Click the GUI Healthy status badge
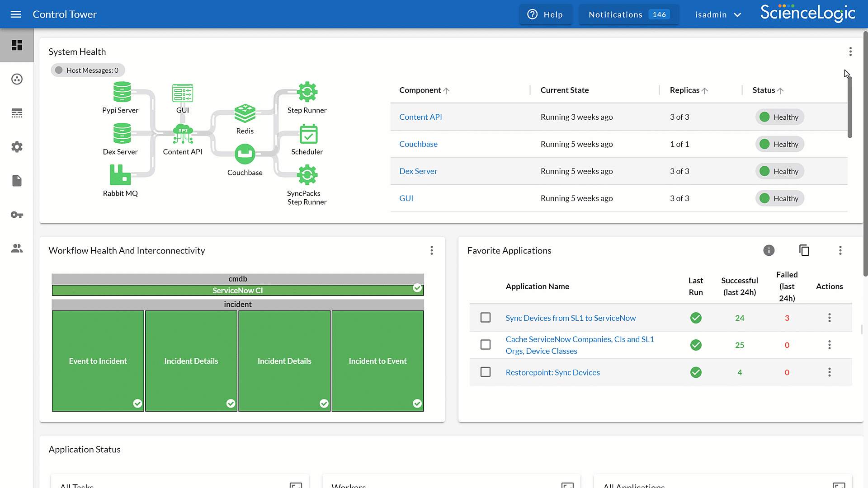Viewport: 868px width, 488px height. click(779, 198)
